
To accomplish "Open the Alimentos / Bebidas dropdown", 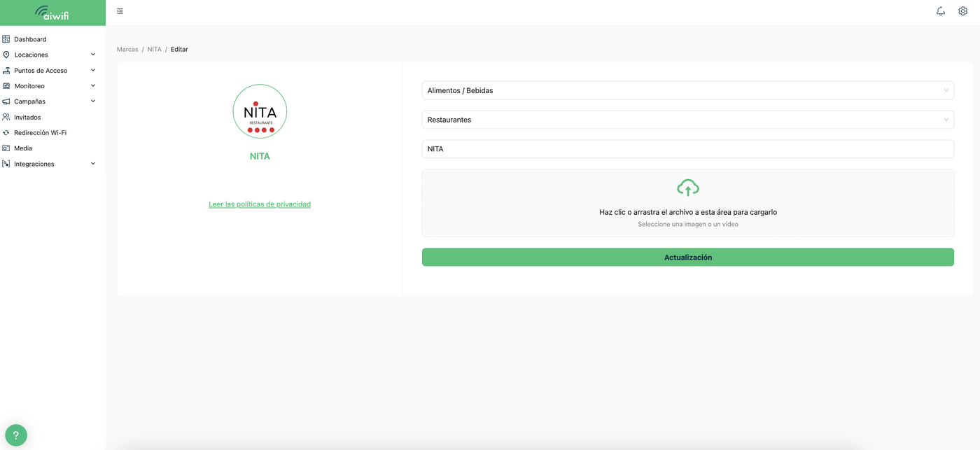I will pos(688,90).
